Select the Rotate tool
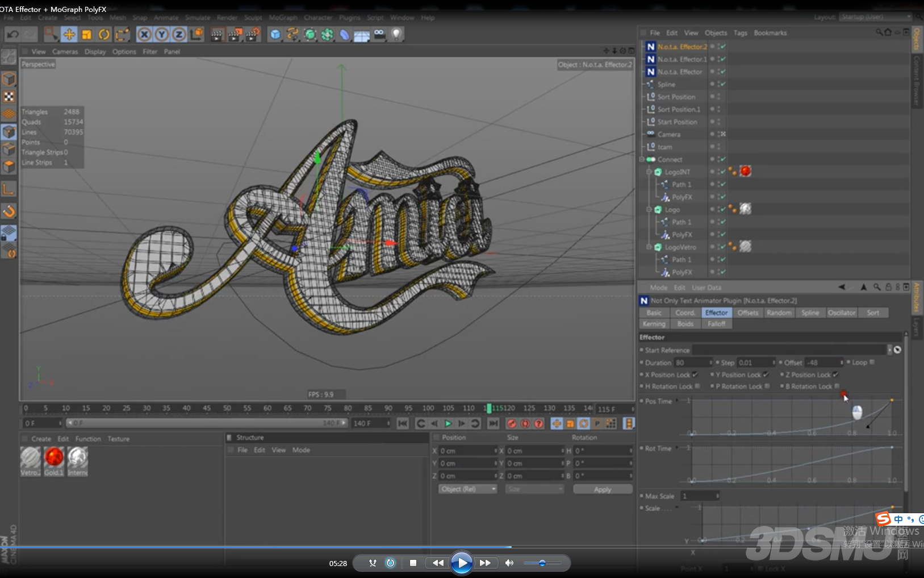The width and height of the screenshot is (924, 578). [104, 35]
